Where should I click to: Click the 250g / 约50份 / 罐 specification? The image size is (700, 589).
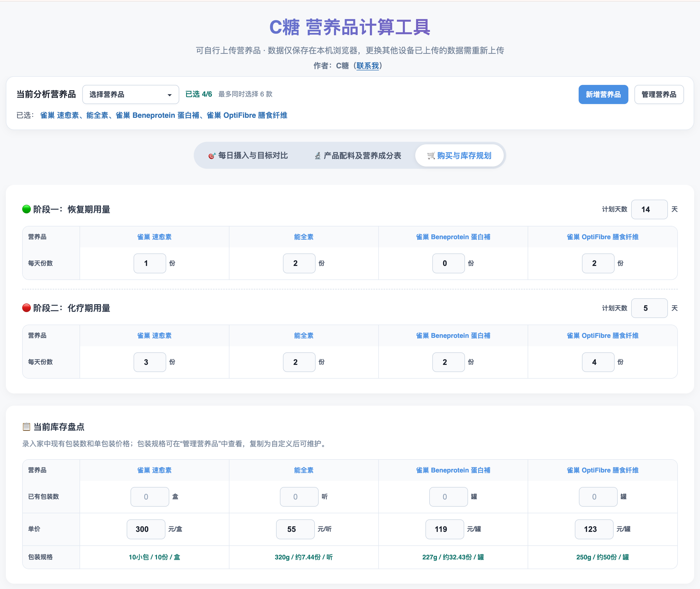603,557
